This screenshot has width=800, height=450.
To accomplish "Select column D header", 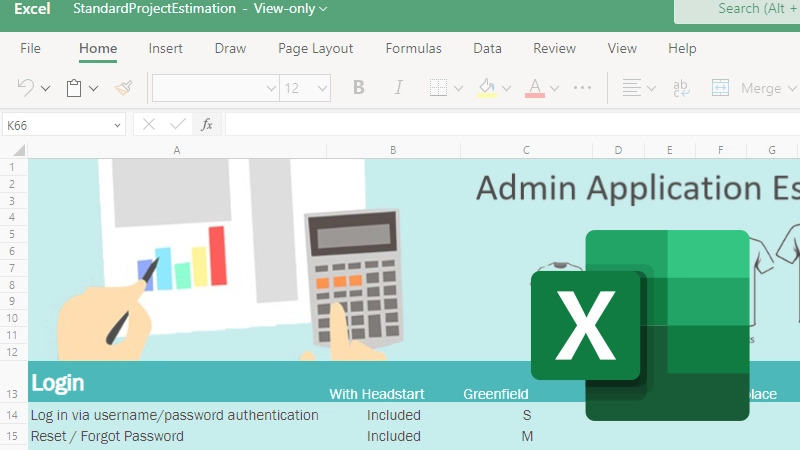I will [x=618, y=150].
